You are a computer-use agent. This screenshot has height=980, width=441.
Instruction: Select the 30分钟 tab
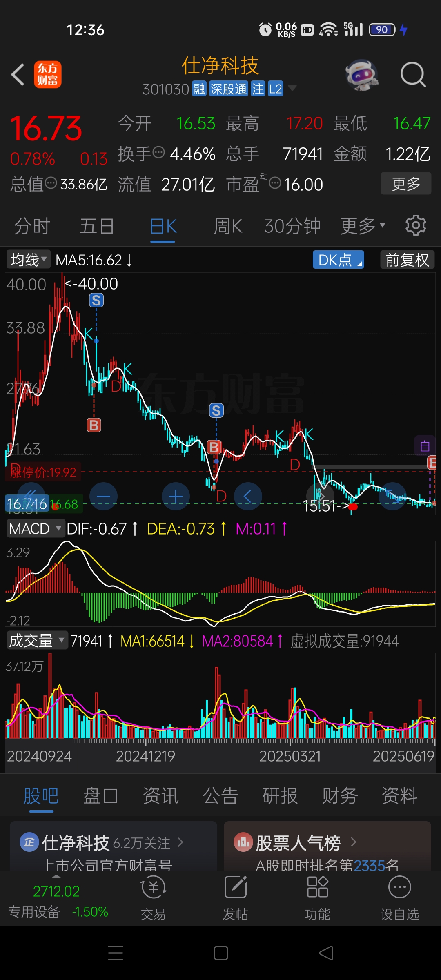click(292, 226)
